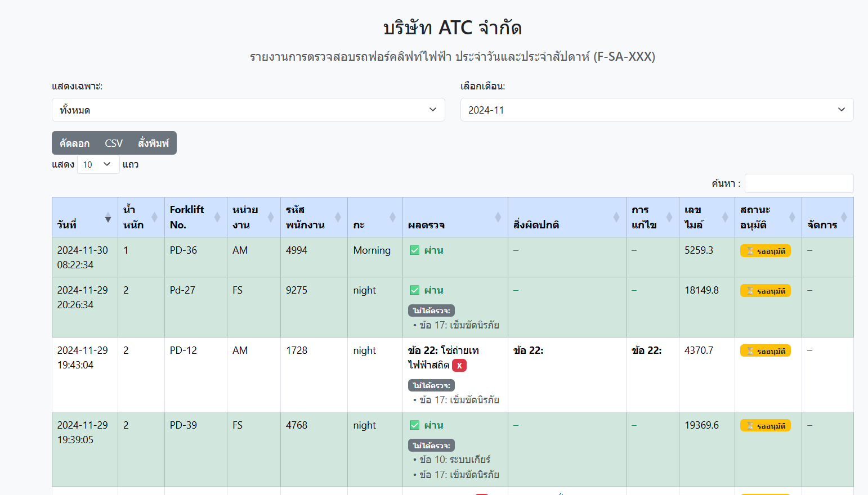Click mileage value 18149.8
Viewport: 868px width, 495px height.
pyautogui.click(x=701, y=290)
